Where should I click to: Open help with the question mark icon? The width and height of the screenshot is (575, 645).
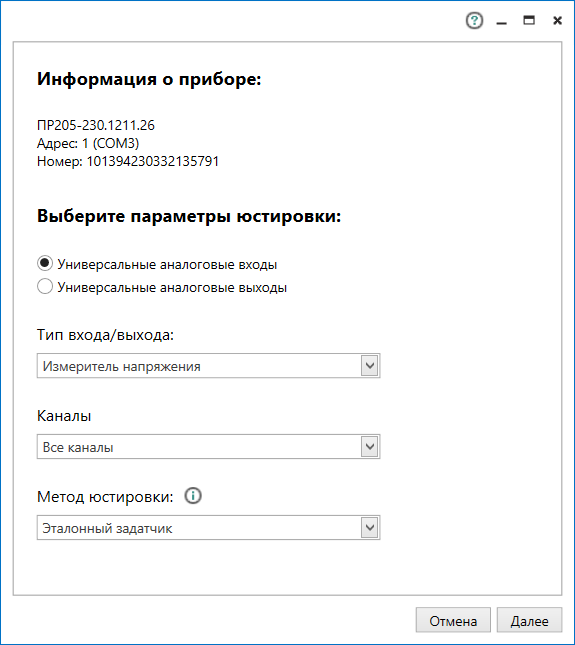tap(474, 20)
